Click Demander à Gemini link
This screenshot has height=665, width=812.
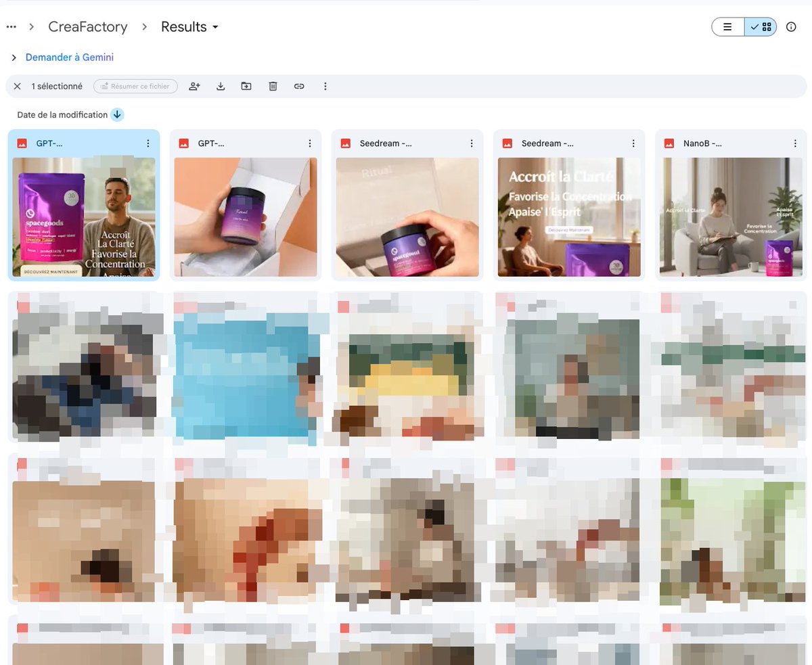tap(70, 58)
